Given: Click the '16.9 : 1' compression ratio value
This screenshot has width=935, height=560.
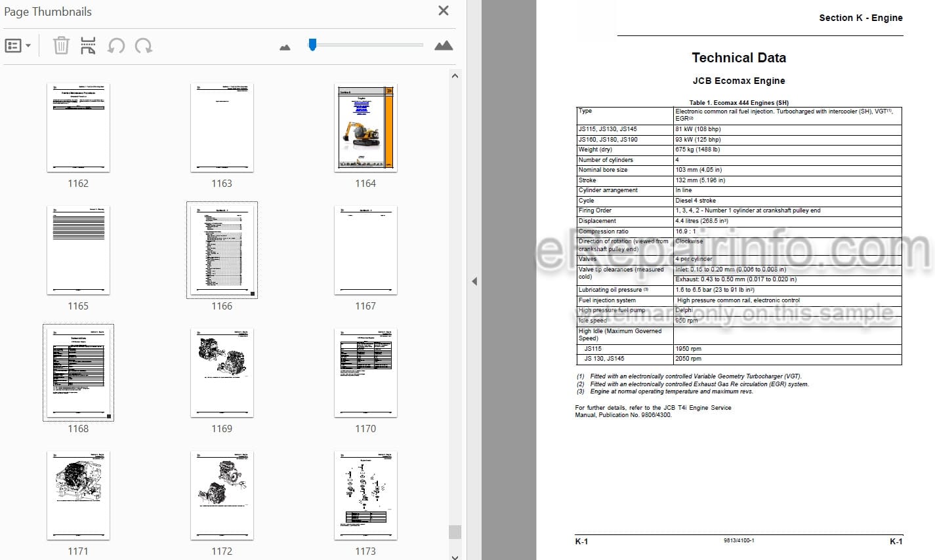Looking at the screenshot, I should pos(686,231).
